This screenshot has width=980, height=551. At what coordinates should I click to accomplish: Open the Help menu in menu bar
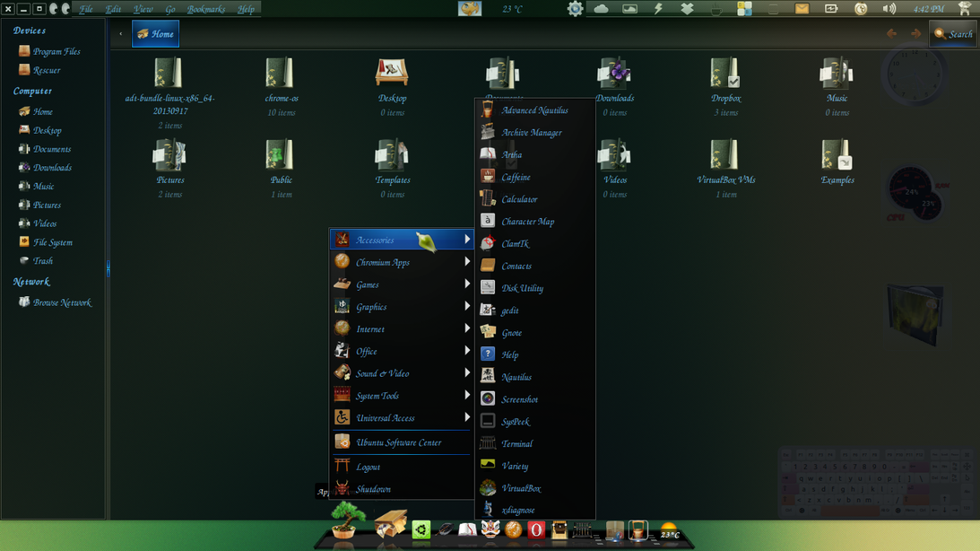tap(246, 9)
